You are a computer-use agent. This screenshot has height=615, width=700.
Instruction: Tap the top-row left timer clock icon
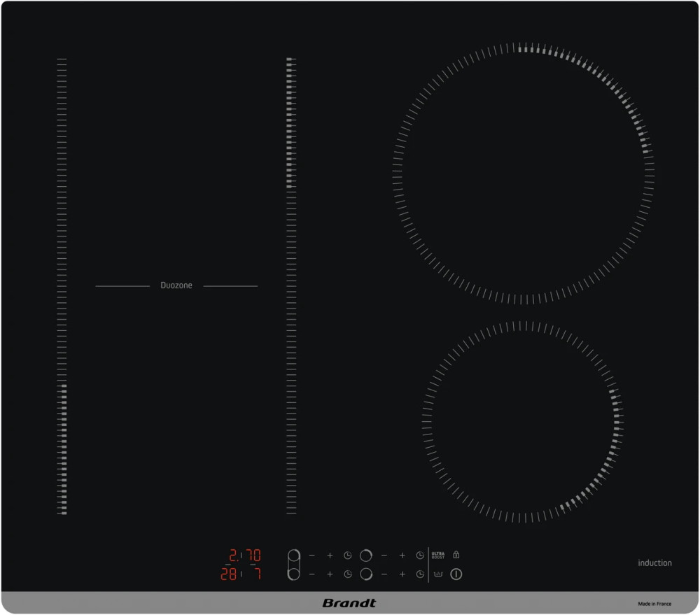click(x=347, y=556)
